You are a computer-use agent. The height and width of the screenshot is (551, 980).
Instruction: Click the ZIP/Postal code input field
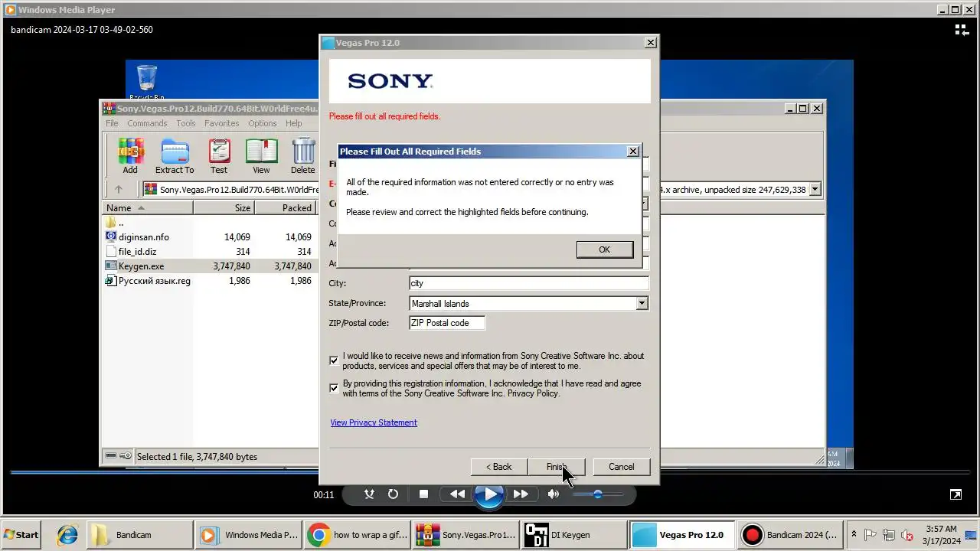[x=447, y=323]
